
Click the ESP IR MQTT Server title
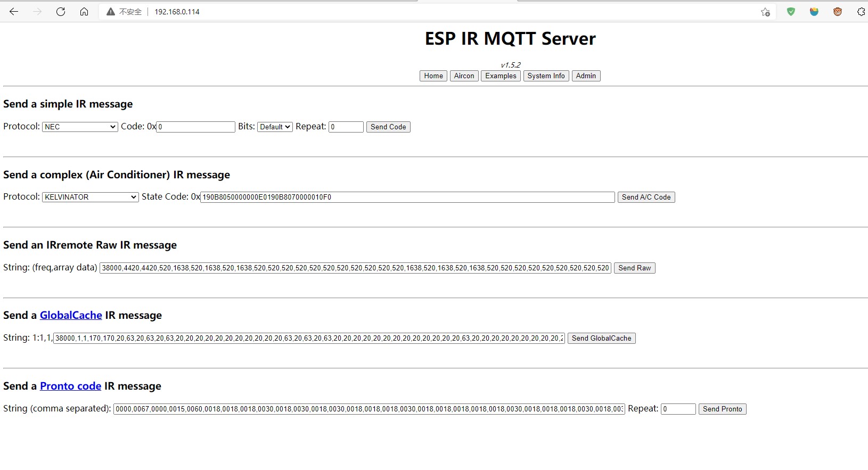coord(510,39)
